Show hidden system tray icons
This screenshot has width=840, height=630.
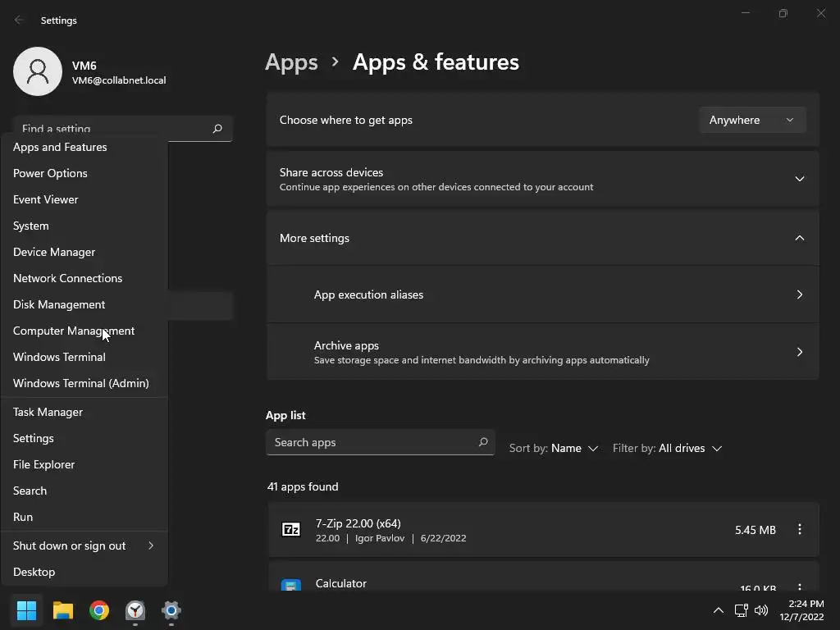pyautogui.click(x=719, y=610)
